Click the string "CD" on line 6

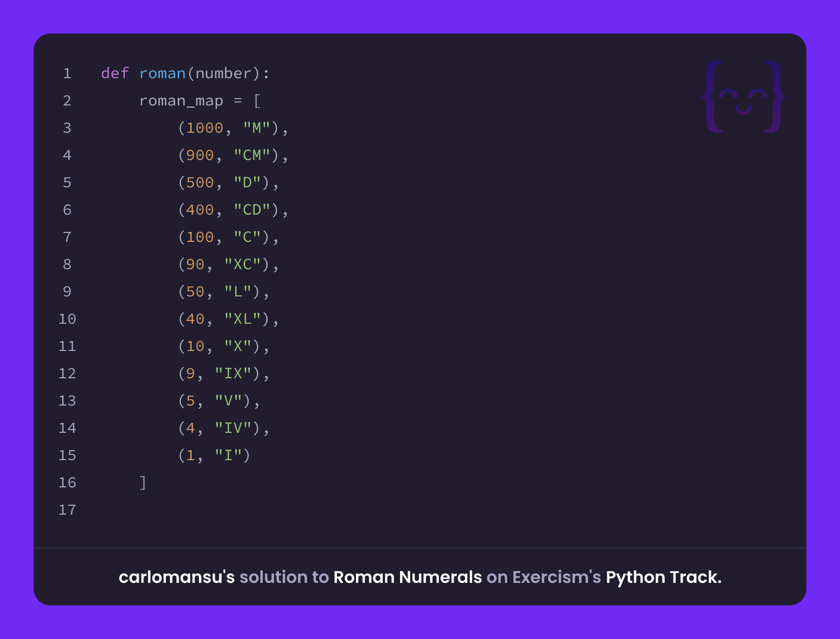click(x=252, y=209)
